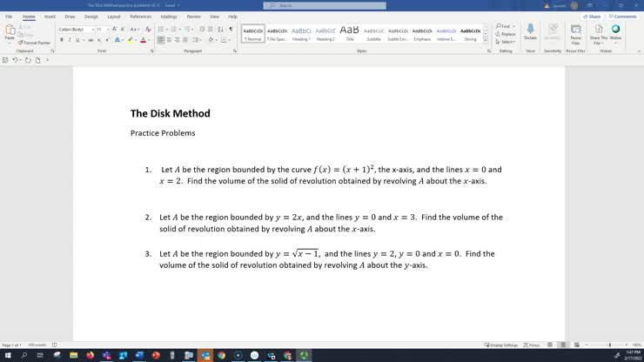Expand the Styles gallery more arrow
Screen dimensions: 644x362
486,40
